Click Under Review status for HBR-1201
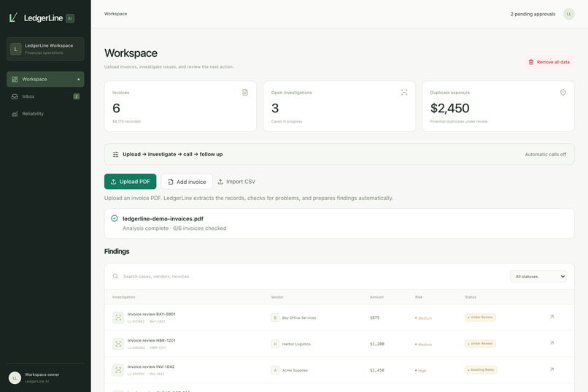The height and width of the screenshot is (392, 588). pyautogui.click(x=480, y=344)
